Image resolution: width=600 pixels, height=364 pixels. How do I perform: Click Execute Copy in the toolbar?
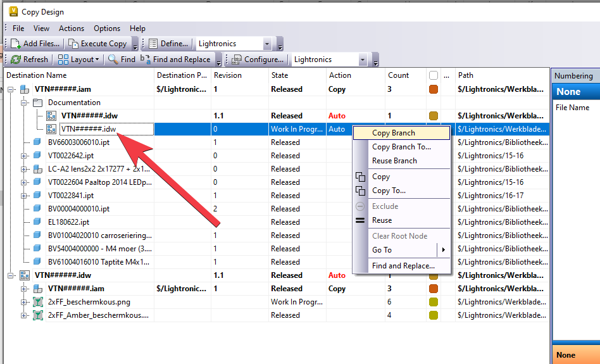point(97,44)
